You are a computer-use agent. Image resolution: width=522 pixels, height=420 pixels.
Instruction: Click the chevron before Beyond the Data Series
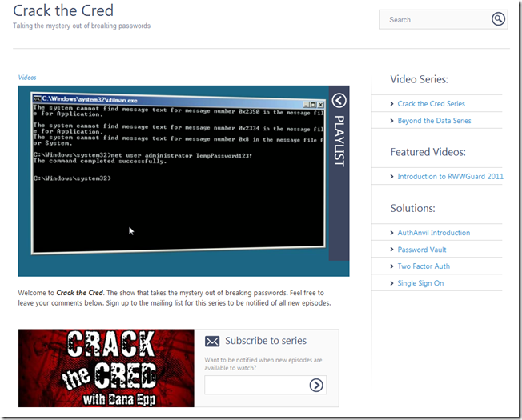point(391,121)
